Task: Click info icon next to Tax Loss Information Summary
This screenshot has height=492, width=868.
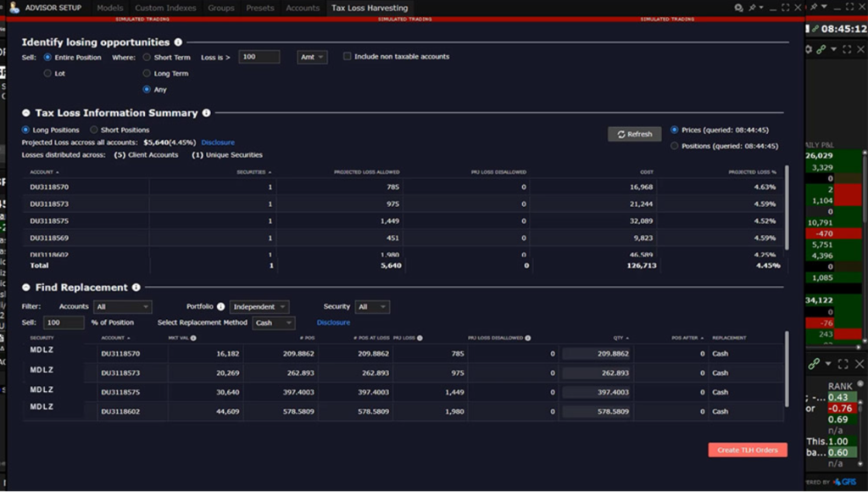Action: (x=207, y=113)
